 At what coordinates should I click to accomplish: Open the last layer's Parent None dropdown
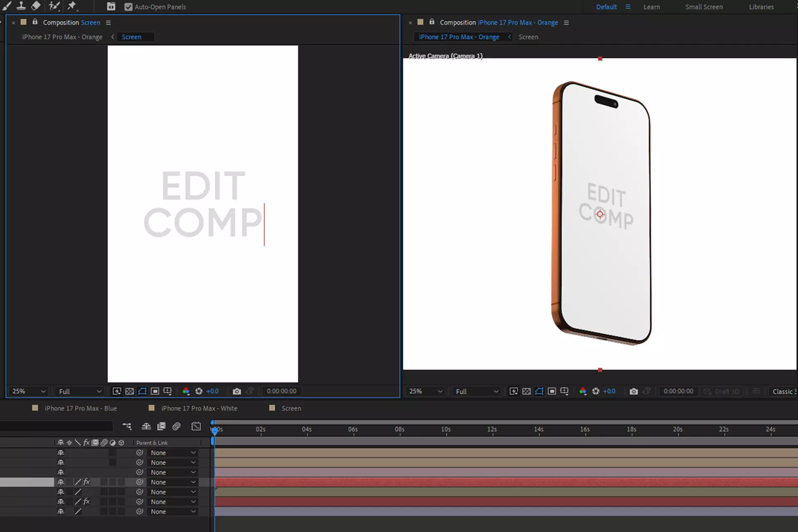[172, 512]
